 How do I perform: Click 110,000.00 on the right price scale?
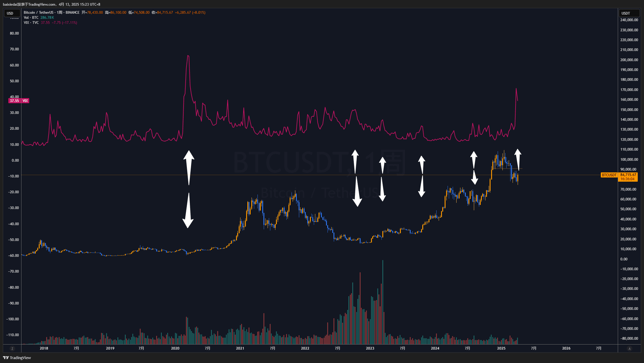point(629,149)
